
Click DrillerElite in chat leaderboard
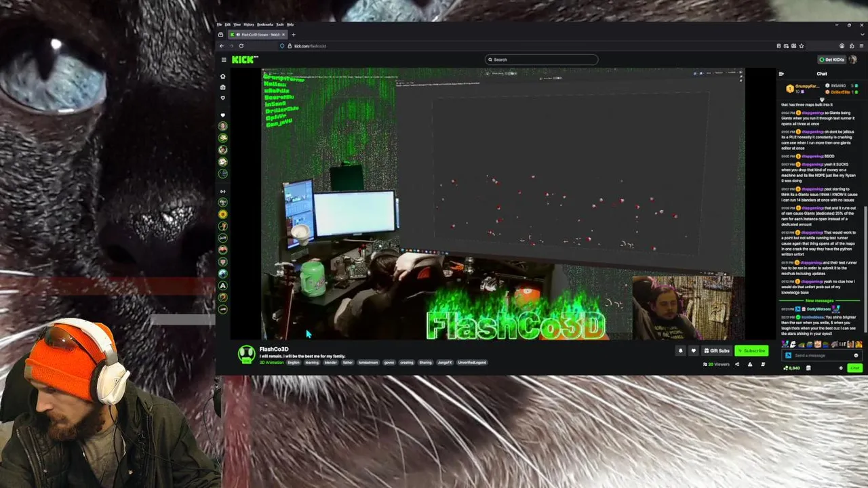click(x=840, y=91)
